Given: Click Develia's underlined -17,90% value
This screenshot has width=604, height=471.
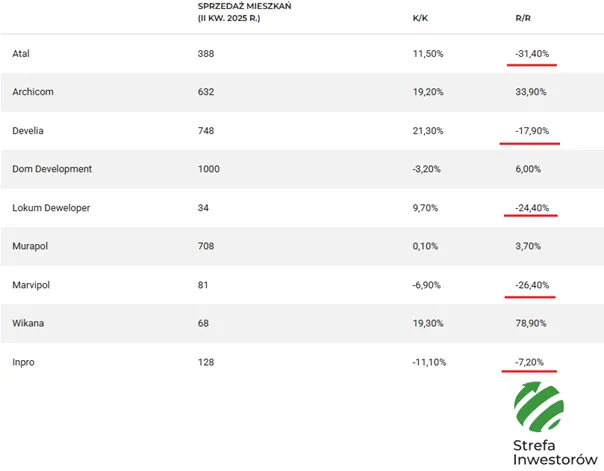Looking at the screenshot, I should [x=532, y=131].
